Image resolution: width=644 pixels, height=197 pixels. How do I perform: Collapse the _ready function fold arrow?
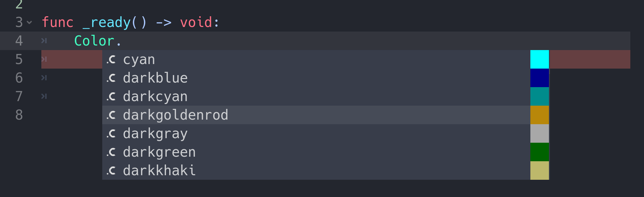coord(29,23)
